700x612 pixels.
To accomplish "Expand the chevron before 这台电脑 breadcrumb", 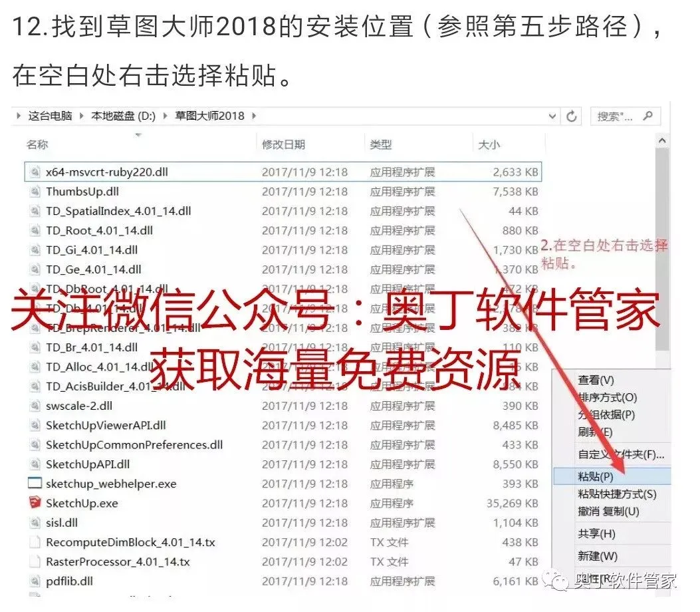I will point(19,116).
